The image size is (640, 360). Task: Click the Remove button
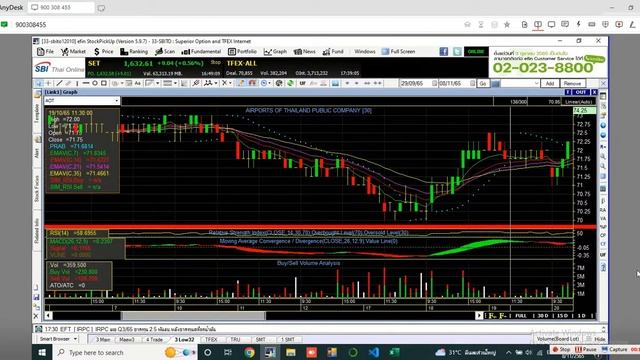[x=573, y=83]
